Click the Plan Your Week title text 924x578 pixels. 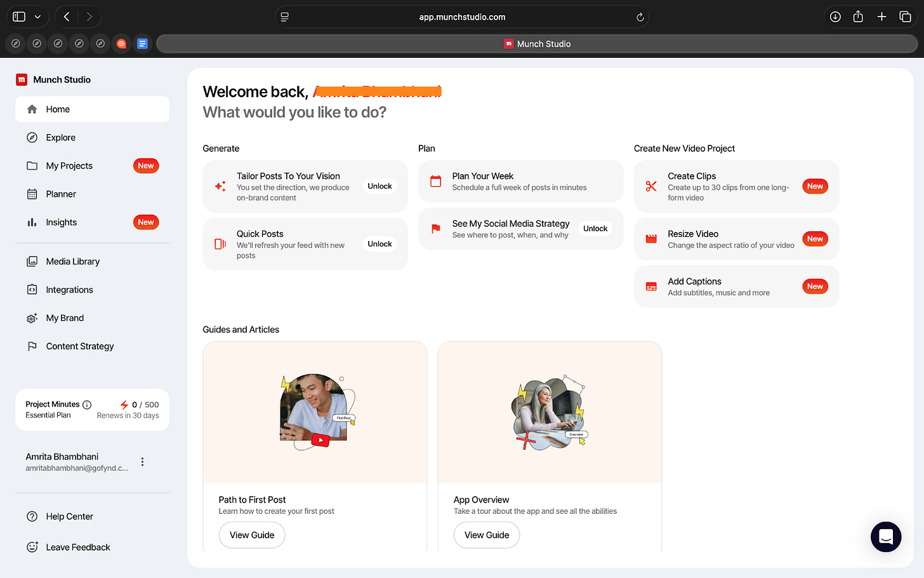pos(483,176)
